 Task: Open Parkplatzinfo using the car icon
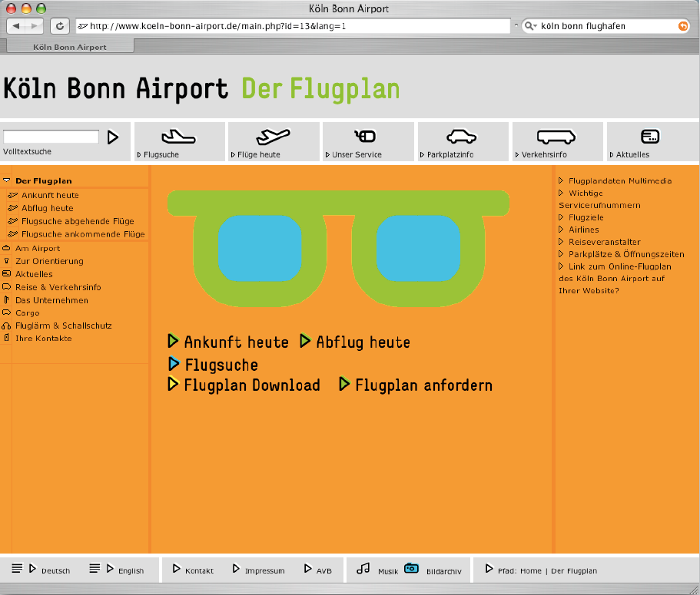coord(463,137)
